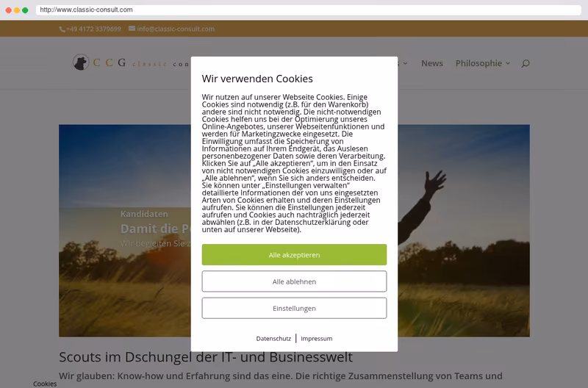The height and width of the screenshot is (388, 588).
Task: Click the phone icon in top bar
Action: [x=62, y=29]
